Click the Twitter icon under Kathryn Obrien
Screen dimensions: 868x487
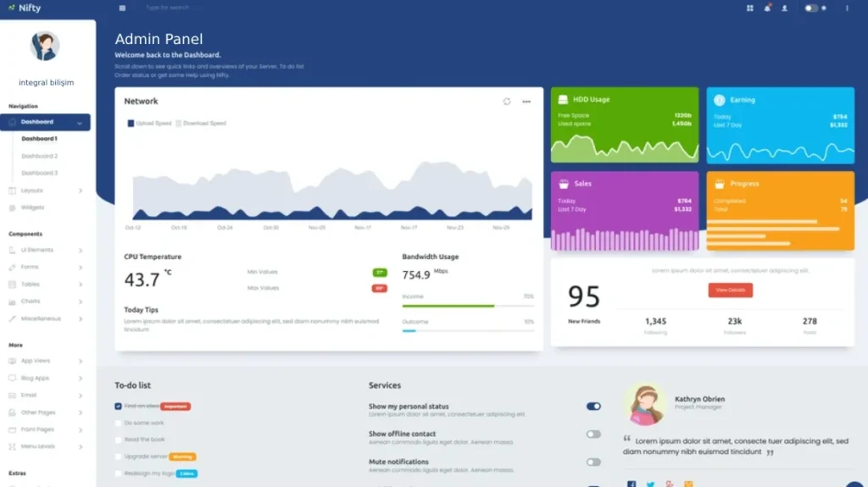click(650, 484)
